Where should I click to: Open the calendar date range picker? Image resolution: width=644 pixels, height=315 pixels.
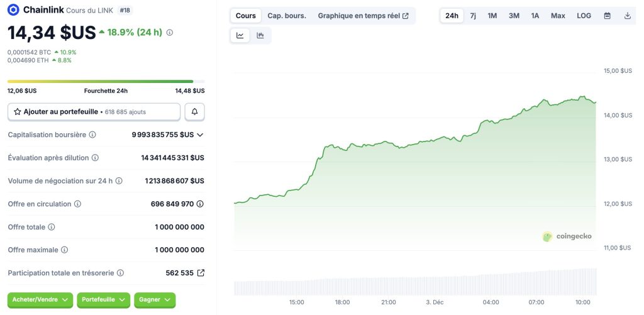[607, 16]
